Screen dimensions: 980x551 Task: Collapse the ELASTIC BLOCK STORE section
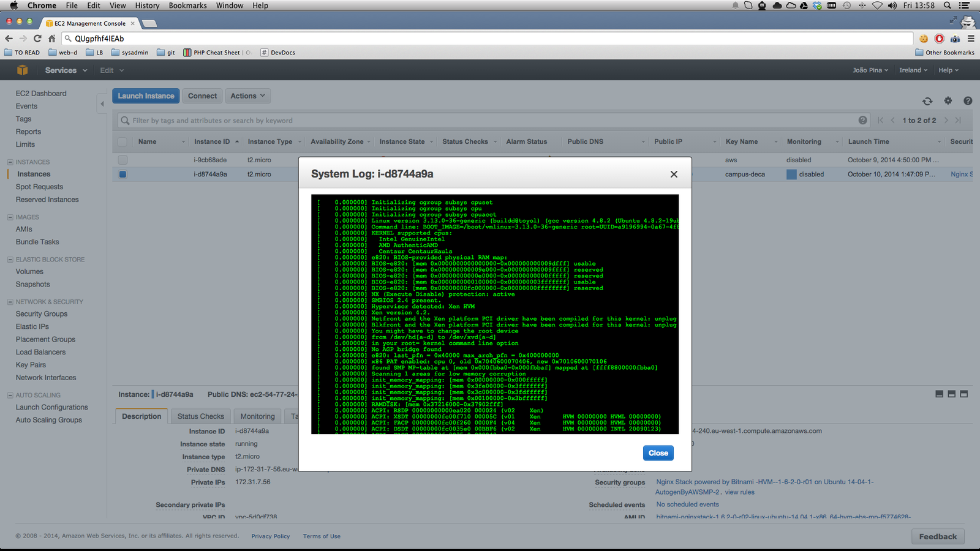click(x=10, y=260)
